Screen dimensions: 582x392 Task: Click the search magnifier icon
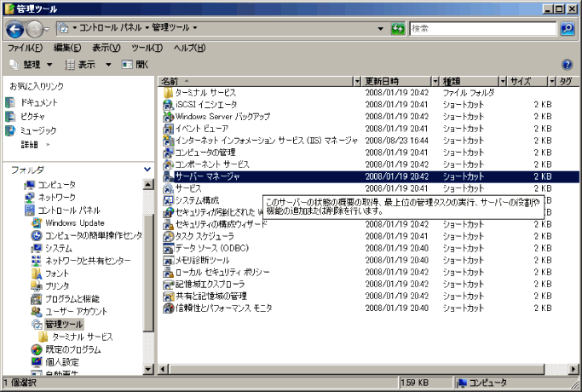click(568, 29)
